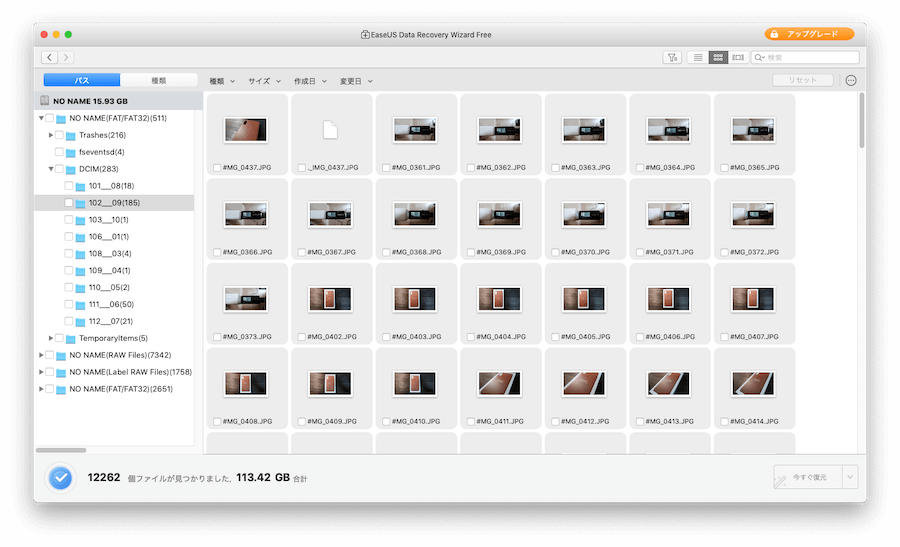This screenshot has height=547, width=900.
Task: Check the box for IMG_0437.JPG
Action: pyautogui.click(x=217, y=168)
